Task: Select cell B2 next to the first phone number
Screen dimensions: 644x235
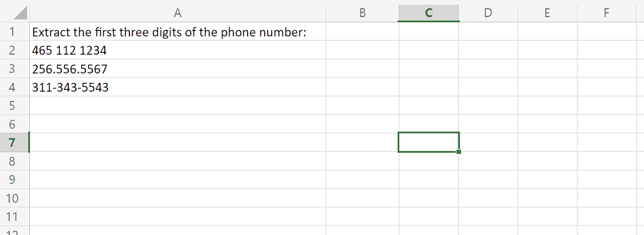Action: coord(362,51)
